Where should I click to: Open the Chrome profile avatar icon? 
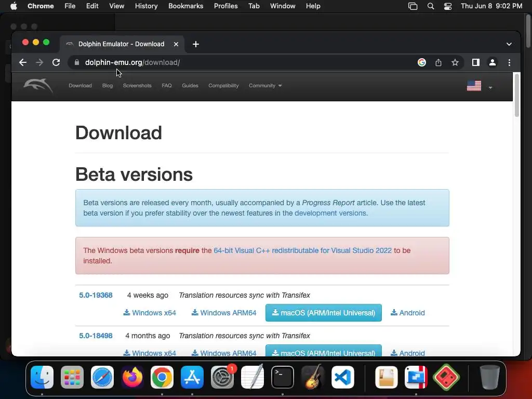point(493,62)
